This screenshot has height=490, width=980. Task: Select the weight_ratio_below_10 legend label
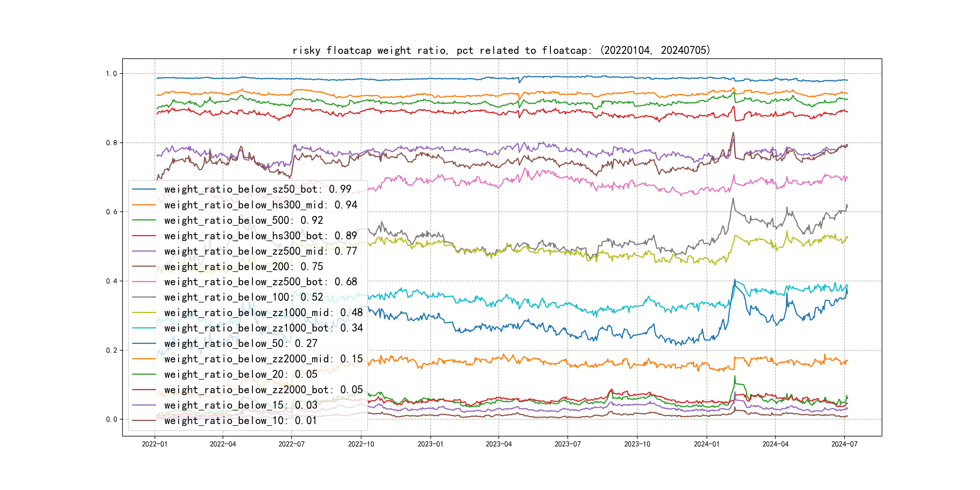[x=240, y=420]
